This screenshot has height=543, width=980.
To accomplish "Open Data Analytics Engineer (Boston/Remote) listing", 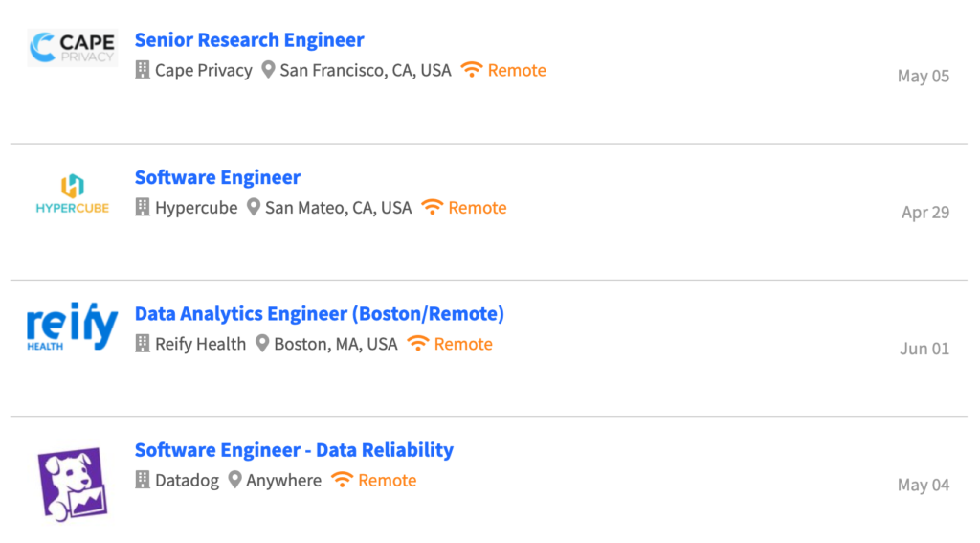I will coord(320,314).
